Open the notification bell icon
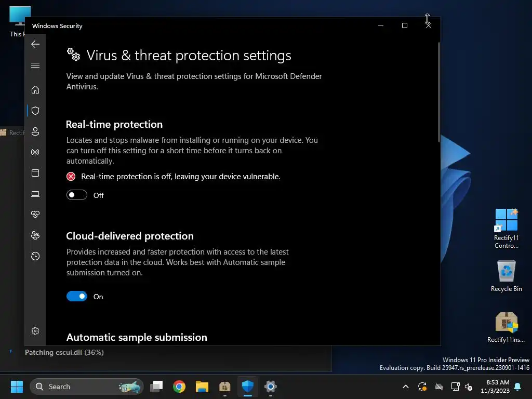This screenshot has height=399, width=532. (518, 387)
